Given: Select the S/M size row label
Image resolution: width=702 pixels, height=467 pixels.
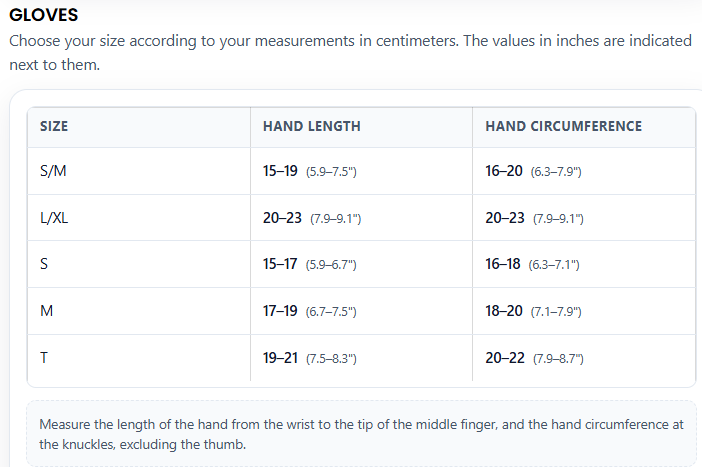Looking at the screenshot, I should point(53,171).
